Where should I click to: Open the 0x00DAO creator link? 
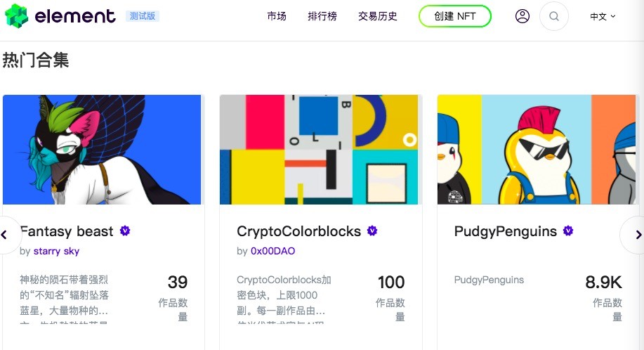(272, 251)
